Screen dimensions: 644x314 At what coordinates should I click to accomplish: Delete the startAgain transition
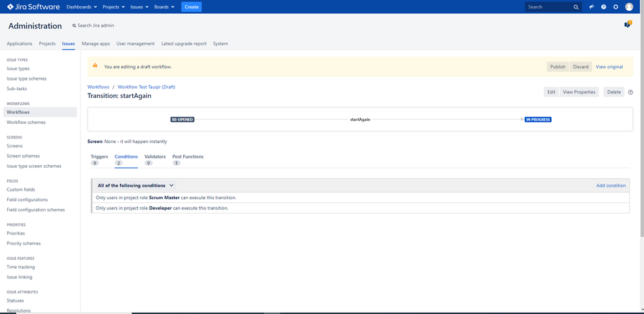614,92
